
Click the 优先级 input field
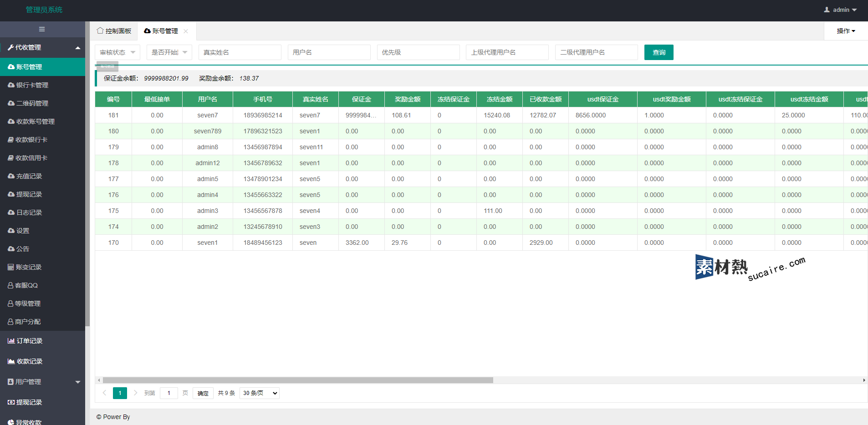(419, 52)
